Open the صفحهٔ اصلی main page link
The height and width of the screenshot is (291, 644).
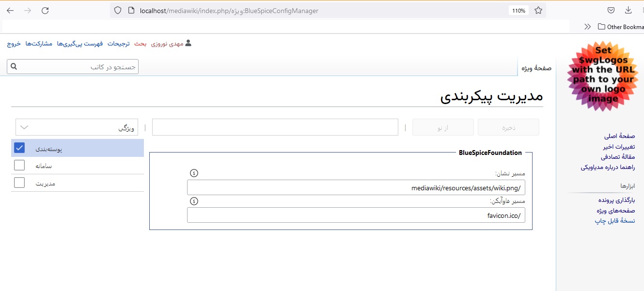619,136
